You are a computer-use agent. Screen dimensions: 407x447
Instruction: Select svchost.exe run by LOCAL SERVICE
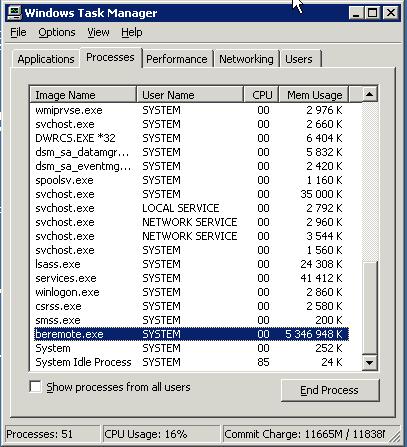click(x=191, y=208)
